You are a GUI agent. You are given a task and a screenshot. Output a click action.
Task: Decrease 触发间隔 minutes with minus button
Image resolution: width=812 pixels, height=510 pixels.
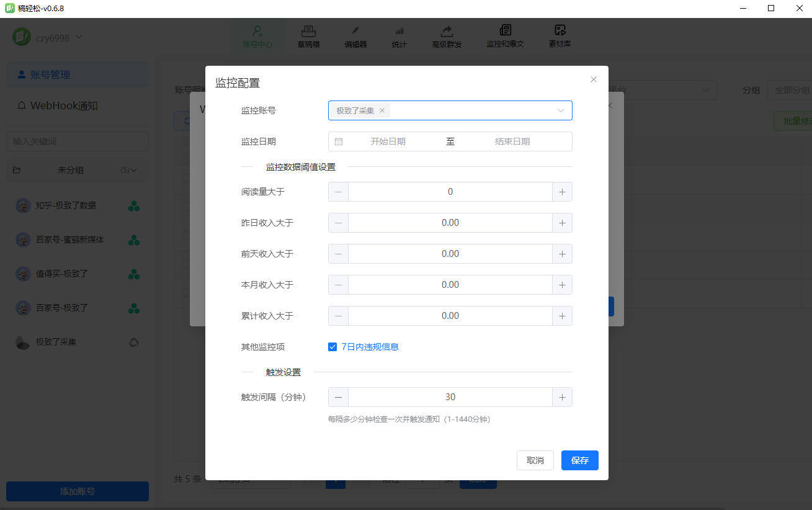click(x=338, y=397)
